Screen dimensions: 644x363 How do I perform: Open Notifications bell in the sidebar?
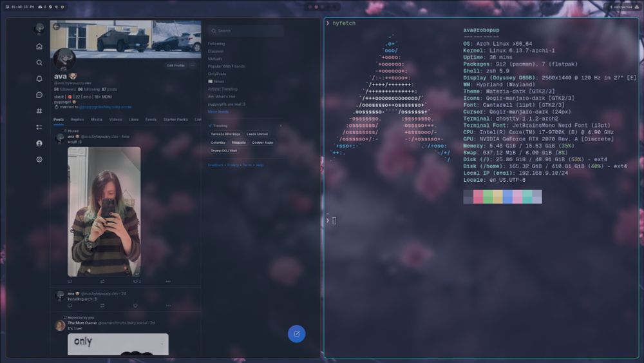[x=39, y=79]
